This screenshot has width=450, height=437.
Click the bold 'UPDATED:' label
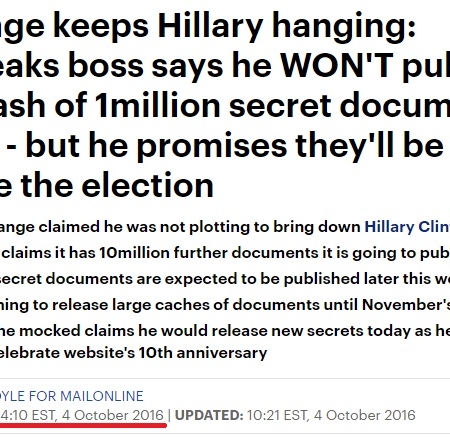209,415
